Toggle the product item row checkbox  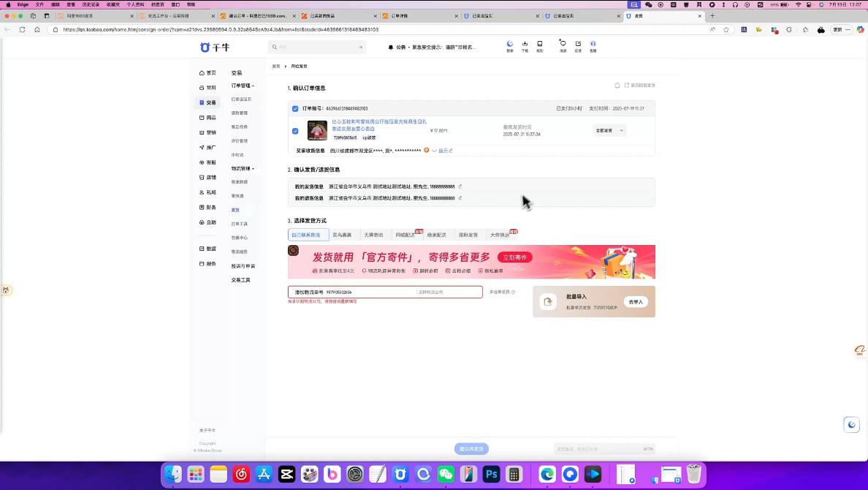(x=295, y=131)
